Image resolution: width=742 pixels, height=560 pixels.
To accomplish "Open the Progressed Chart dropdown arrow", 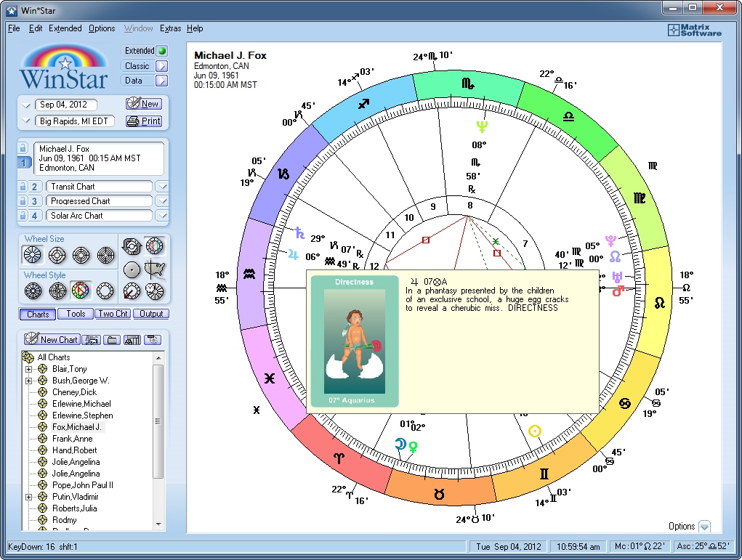I will pyautogui.click(x=162, y=201).
